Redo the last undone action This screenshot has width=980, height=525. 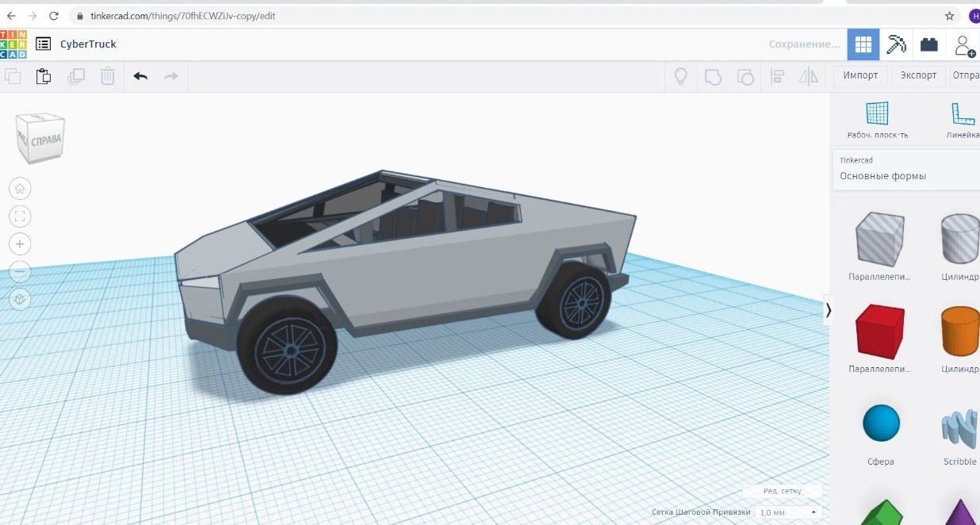(x=170, y=76)
